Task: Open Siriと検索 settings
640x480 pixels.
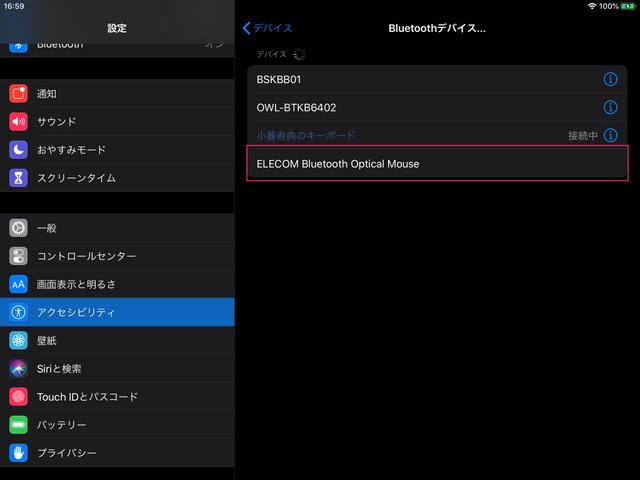Action: pyautogui.click(x=117, y=369)
